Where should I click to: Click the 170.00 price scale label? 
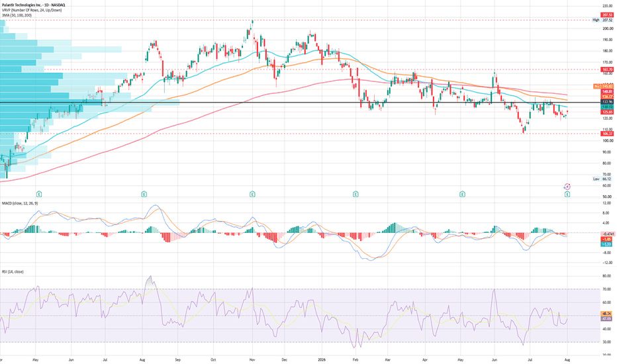click(x=608, y=62)
